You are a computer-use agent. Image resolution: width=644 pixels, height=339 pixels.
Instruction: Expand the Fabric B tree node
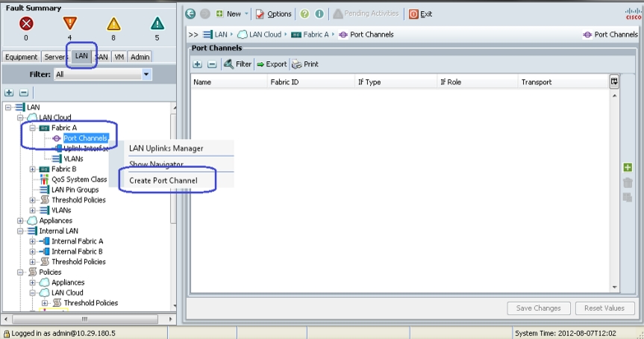point(32,169)
